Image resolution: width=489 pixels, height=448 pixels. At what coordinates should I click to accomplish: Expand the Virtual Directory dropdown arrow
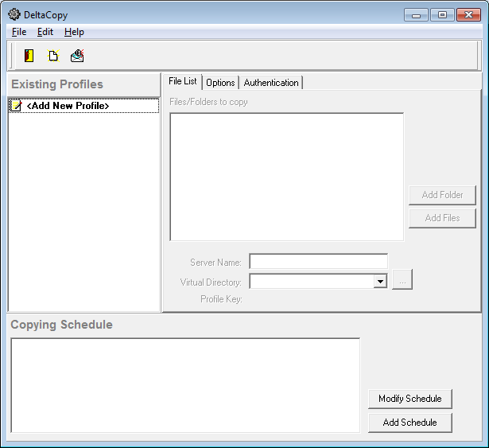[380, 281]
